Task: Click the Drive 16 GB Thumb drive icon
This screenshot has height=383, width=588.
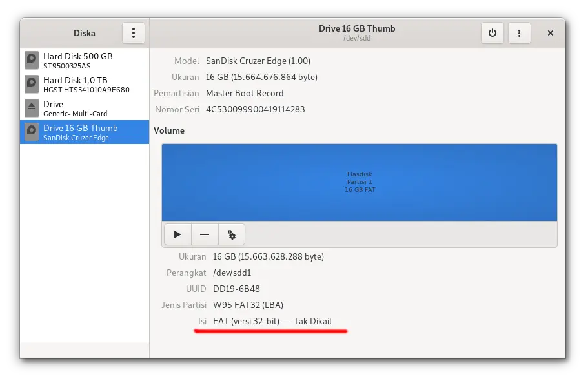Action: click(x=32, y=132)
